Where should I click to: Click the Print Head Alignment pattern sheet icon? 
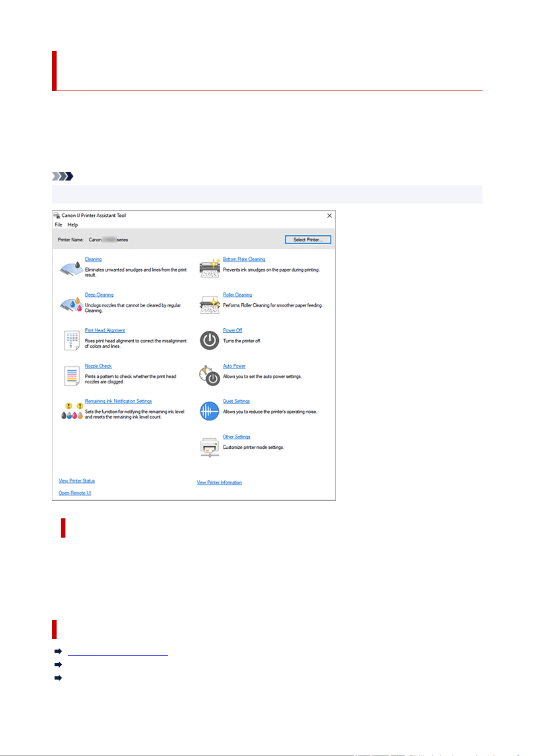click(72, 340)
